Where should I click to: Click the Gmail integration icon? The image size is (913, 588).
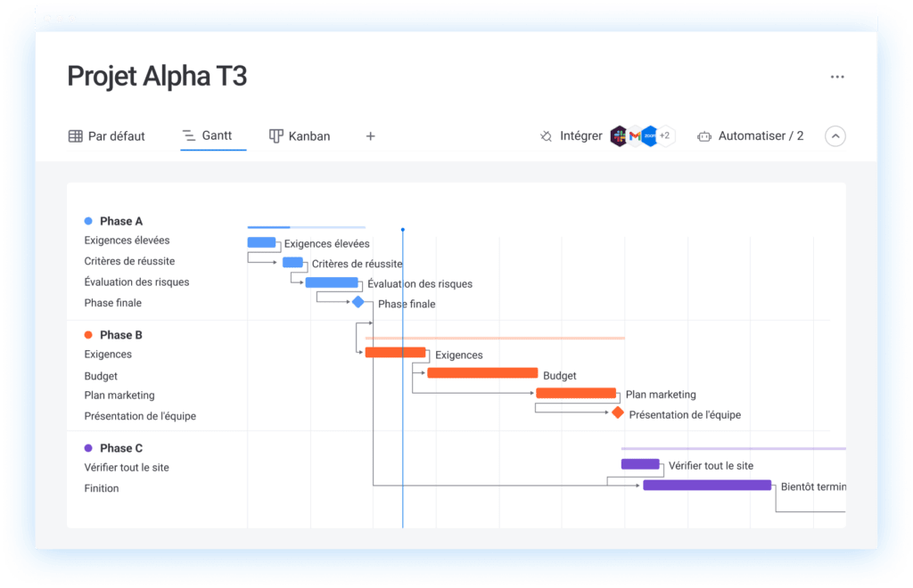635,136
